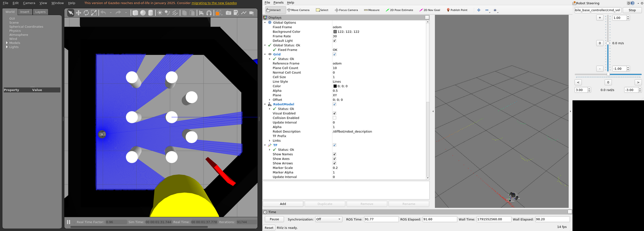Open the Synchronization dropdown
644x231 pixels.
pyautogui.click(x=328, y=219)
